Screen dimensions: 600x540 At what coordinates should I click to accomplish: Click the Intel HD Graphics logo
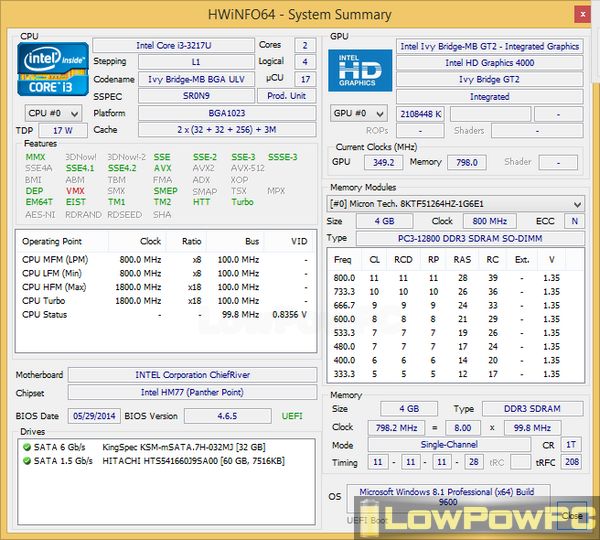click(360, 70)
